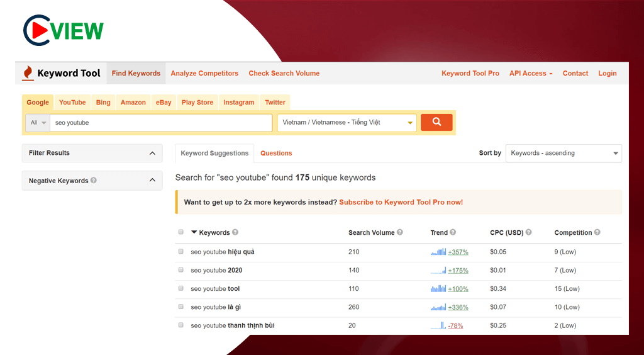
Task: Click the Login link
Action: click(608, 73)
